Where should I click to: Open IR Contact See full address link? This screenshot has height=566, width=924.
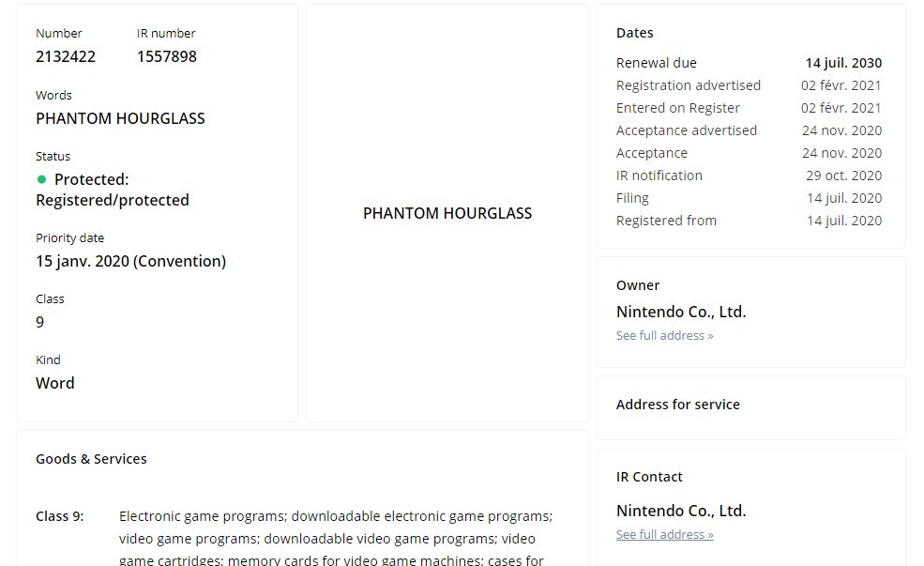665,535
